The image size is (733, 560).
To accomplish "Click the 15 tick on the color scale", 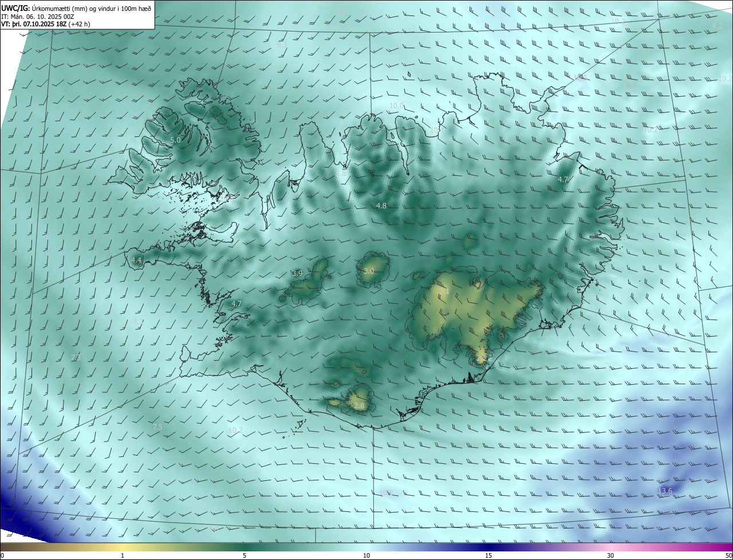I will pyautogui.click(x=488, y=555).
